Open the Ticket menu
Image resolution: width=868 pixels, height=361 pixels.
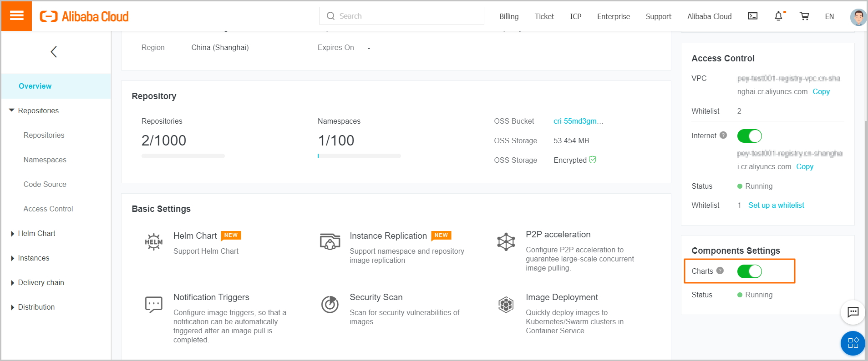544,16
